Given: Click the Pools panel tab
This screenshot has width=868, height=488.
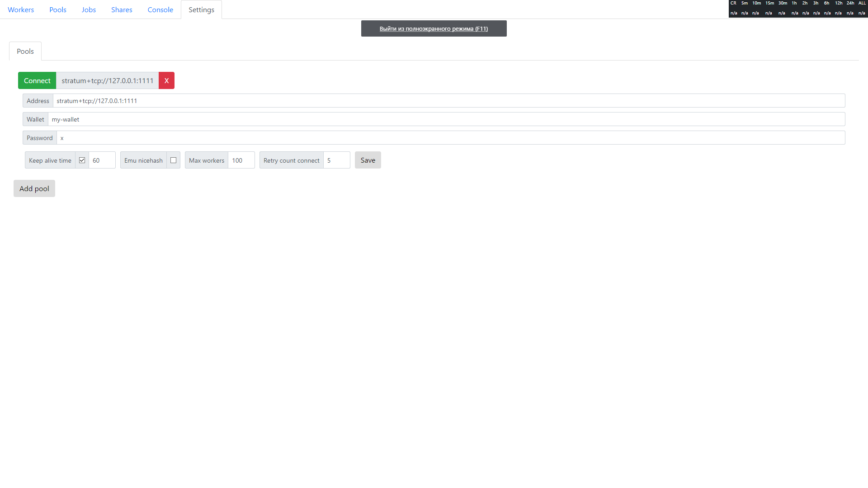Looking at the screenshot, I should [25, 51].
